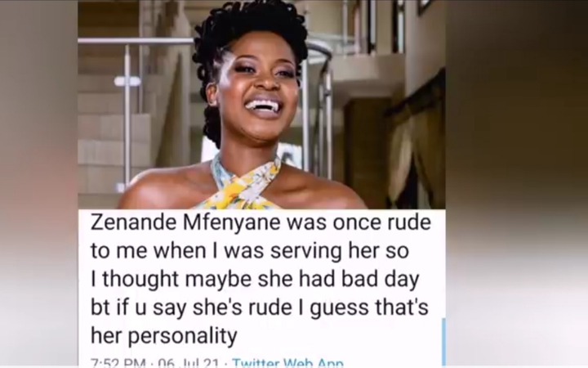The image size is (588, 368).
Task: Tap the blurred panel right of the tweet
Action: 517,184
